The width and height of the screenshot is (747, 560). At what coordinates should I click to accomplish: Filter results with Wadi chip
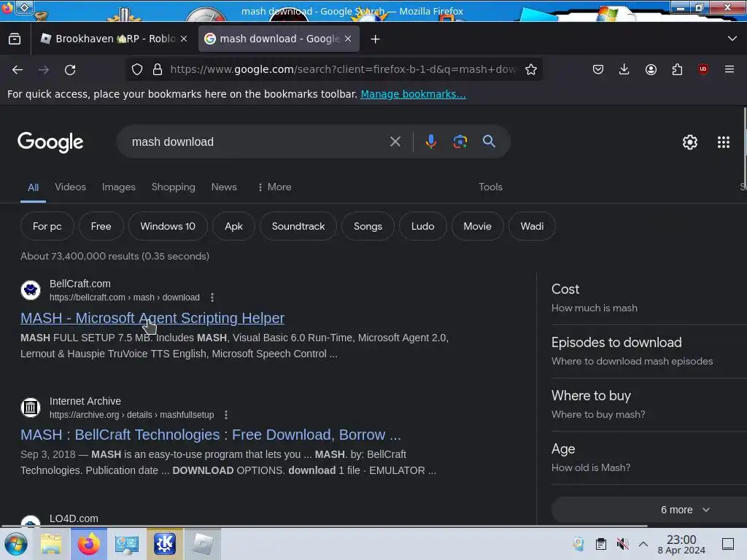(x=532, y=226)
